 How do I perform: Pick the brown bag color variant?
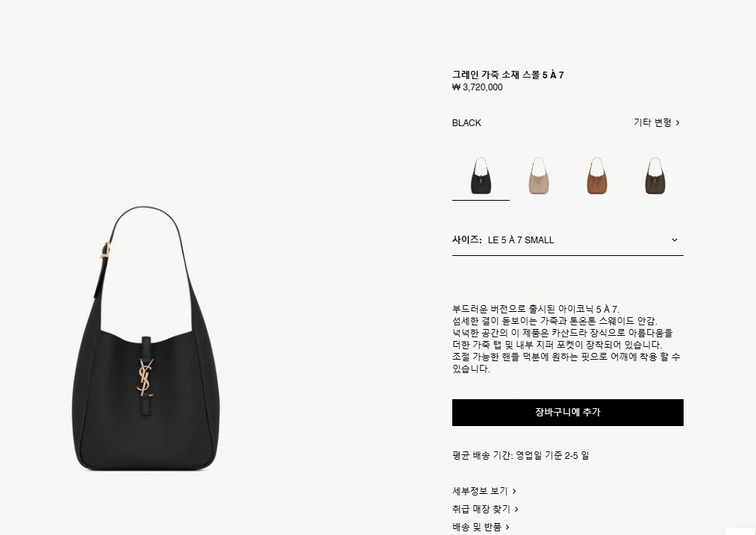[x=597, y=176]
